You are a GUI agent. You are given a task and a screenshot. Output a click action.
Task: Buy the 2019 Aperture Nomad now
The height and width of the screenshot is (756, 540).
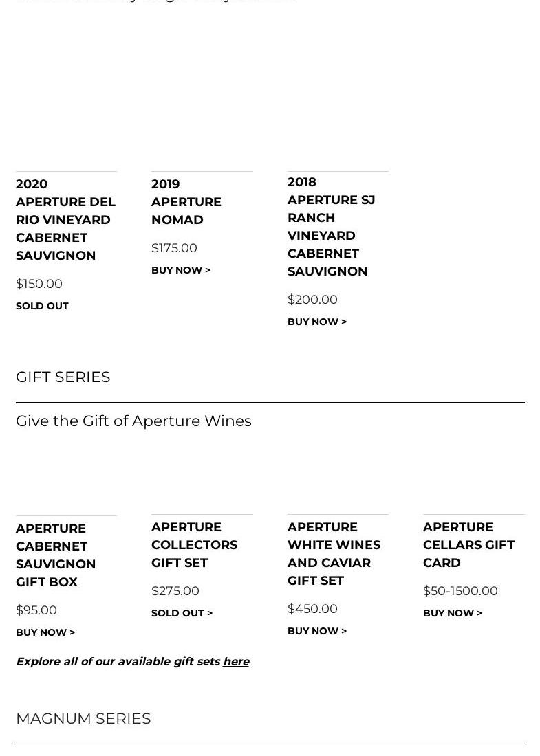(181, 270)
